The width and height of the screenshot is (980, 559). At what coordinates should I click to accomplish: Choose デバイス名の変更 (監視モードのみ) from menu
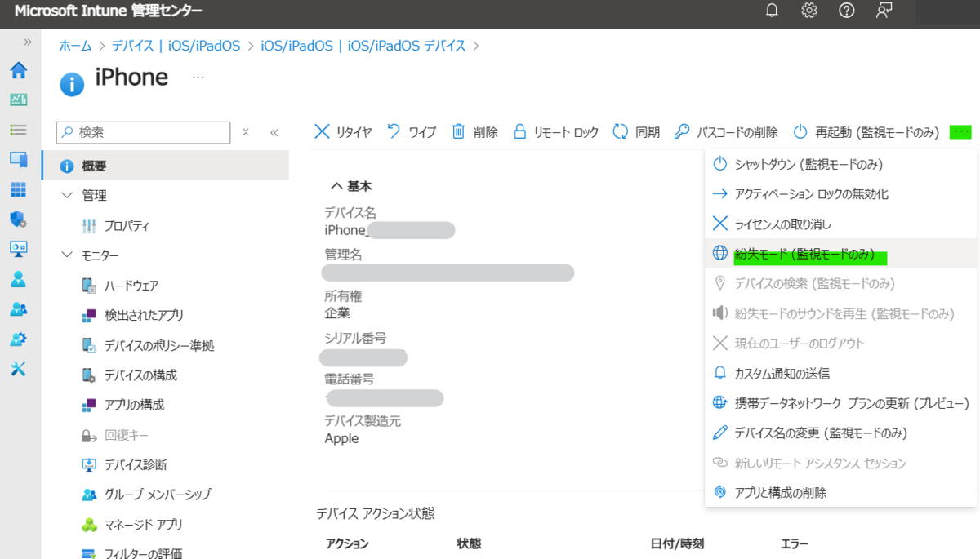[x=841, y=433]
